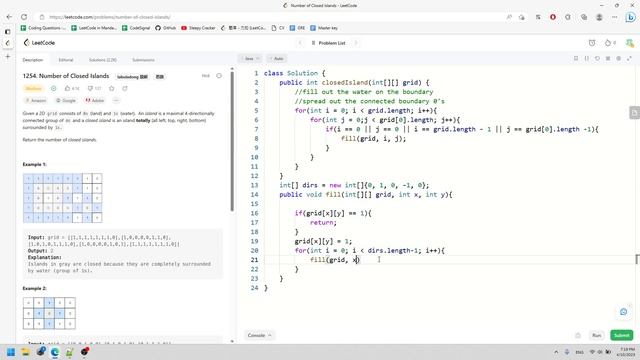640x360 pixels.
Task: Reload the page with refresh icon
Action: pyautogui.click(x=24, y=17)
